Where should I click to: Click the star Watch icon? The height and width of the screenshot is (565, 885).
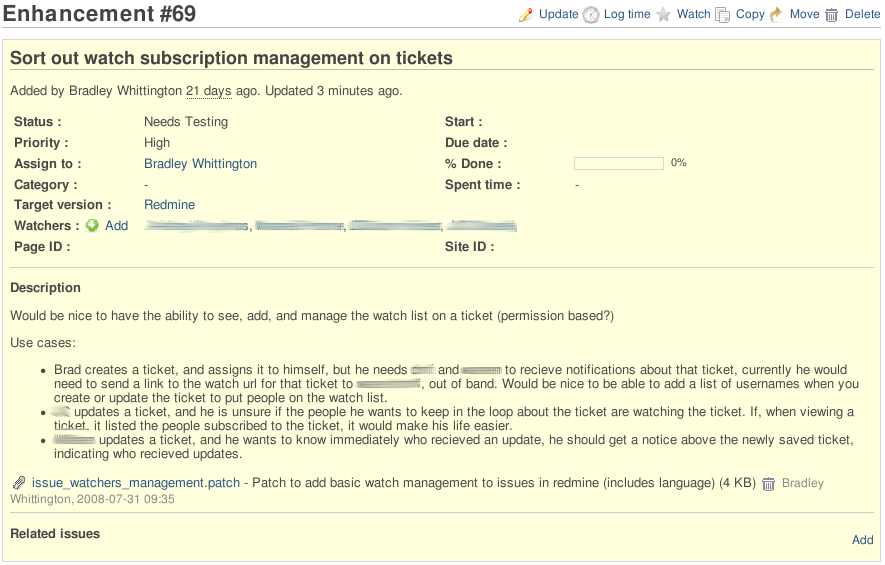664,15
